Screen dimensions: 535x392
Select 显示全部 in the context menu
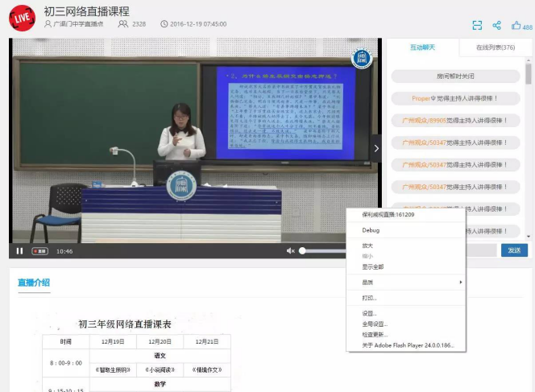tap(373, 266)
